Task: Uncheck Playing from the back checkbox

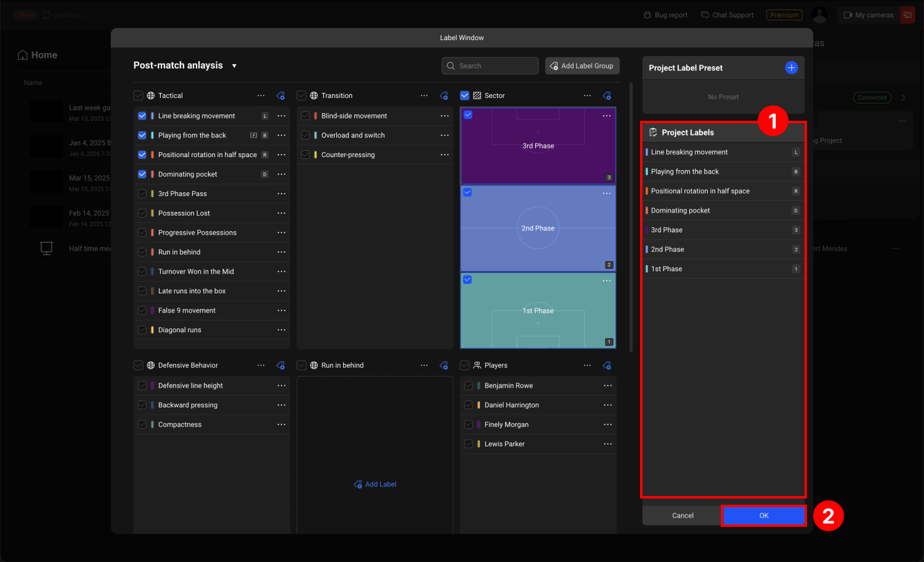Action: coord(142,135)
